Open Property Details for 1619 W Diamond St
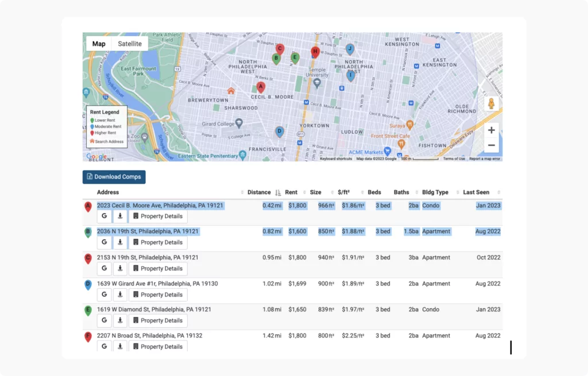 click(x=158, y=320)
